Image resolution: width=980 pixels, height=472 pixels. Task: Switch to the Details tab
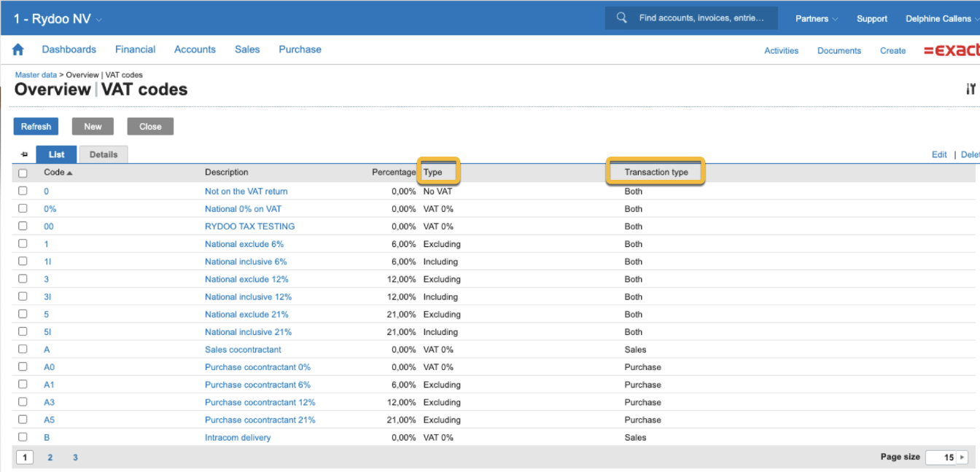(104, 154)
